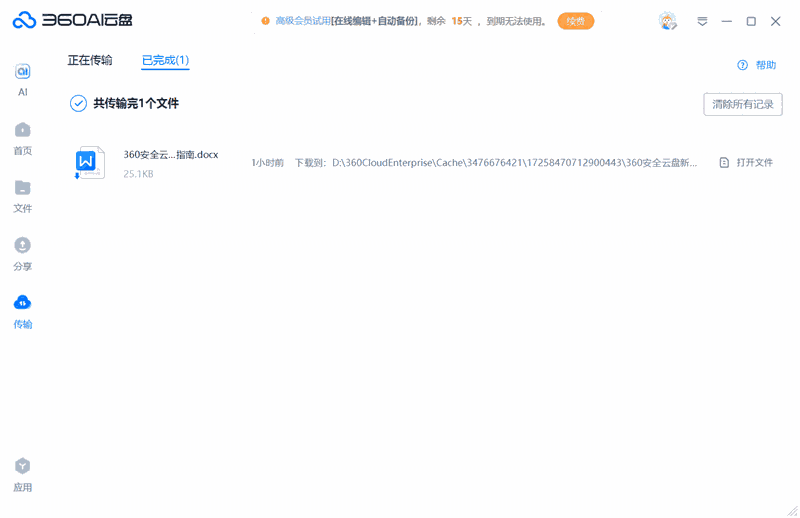
Task: Click the 25.1KB file size text
Action: pos(138,174)
